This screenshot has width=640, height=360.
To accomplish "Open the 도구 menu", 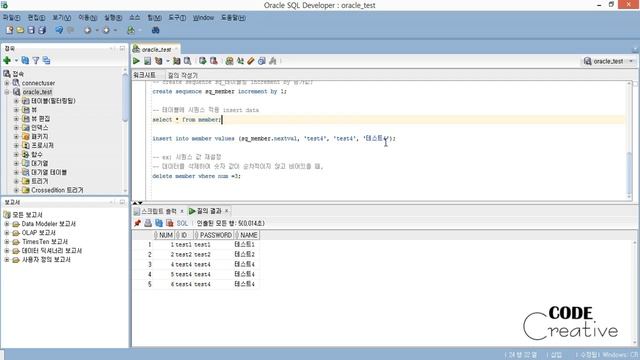I will [x=177, y=18].
